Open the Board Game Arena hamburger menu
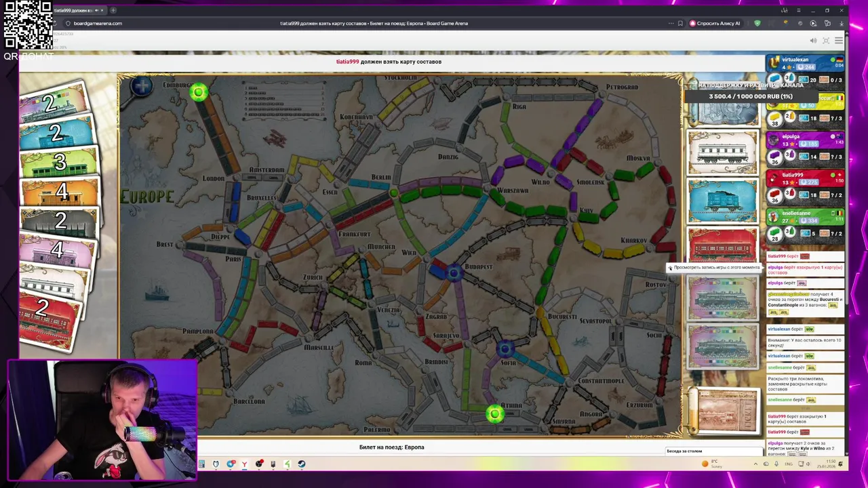 (839, 41)
